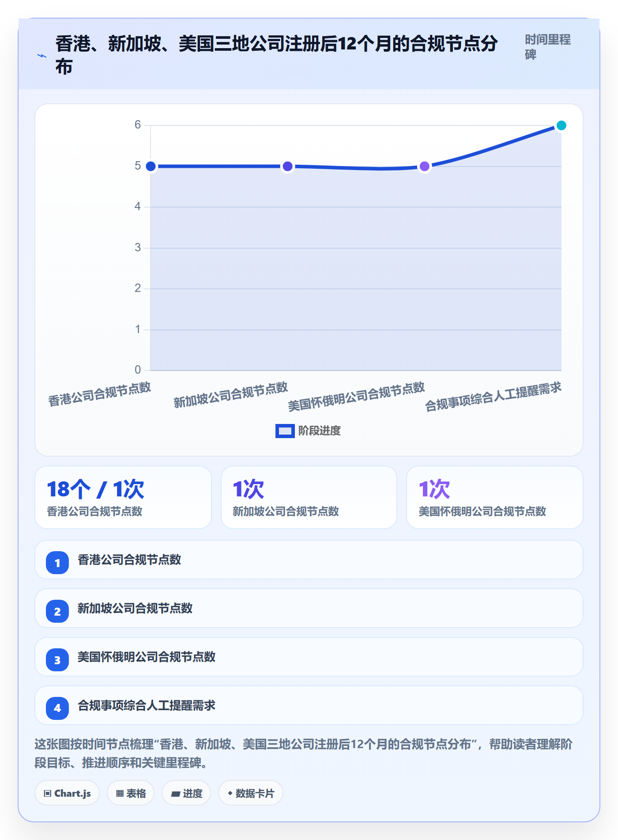The image size is (618, 840).
Task: Click number badge 2 in the list
Action: [x=57, y=611]
